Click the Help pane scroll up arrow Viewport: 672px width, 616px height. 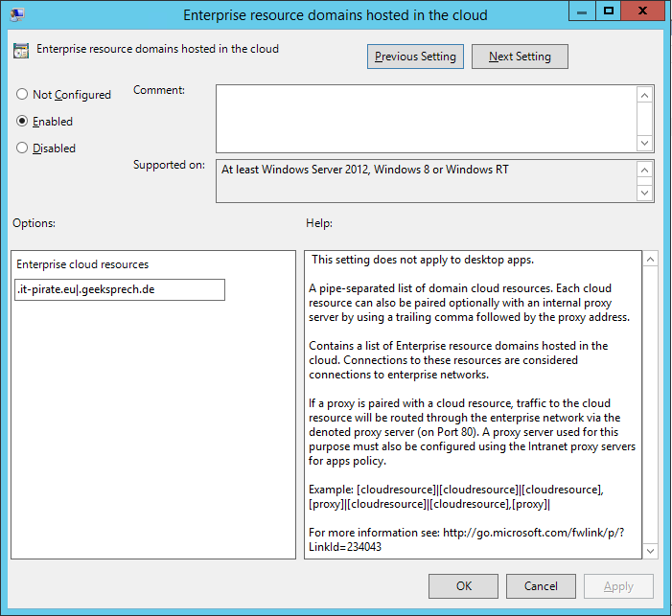pyautogui.click(x=650, y=260)
